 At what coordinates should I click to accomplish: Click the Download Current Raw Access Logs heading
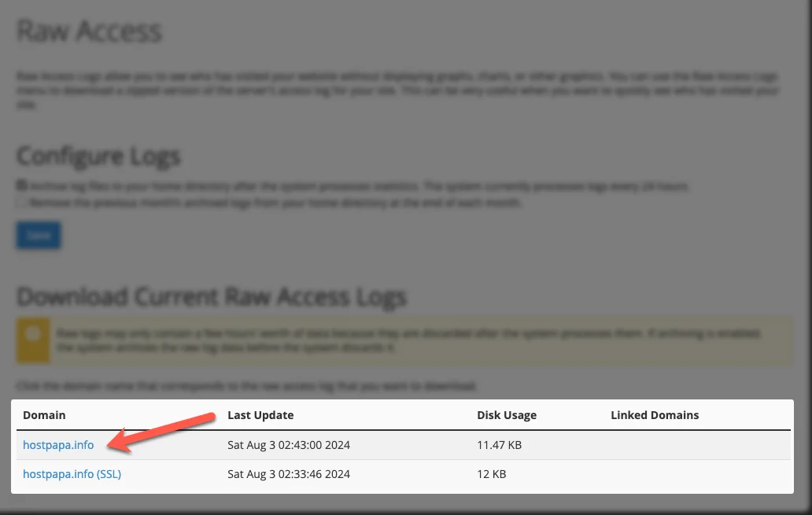click(212, 297)
